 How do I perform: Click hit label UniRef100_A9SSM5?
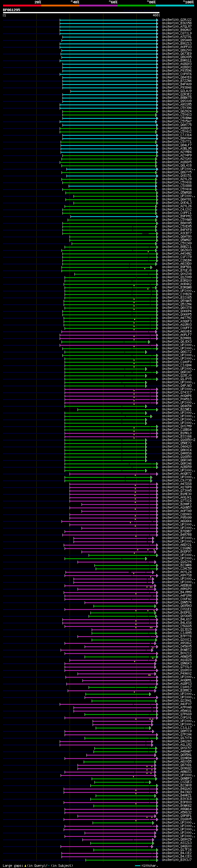pos(176,104)
